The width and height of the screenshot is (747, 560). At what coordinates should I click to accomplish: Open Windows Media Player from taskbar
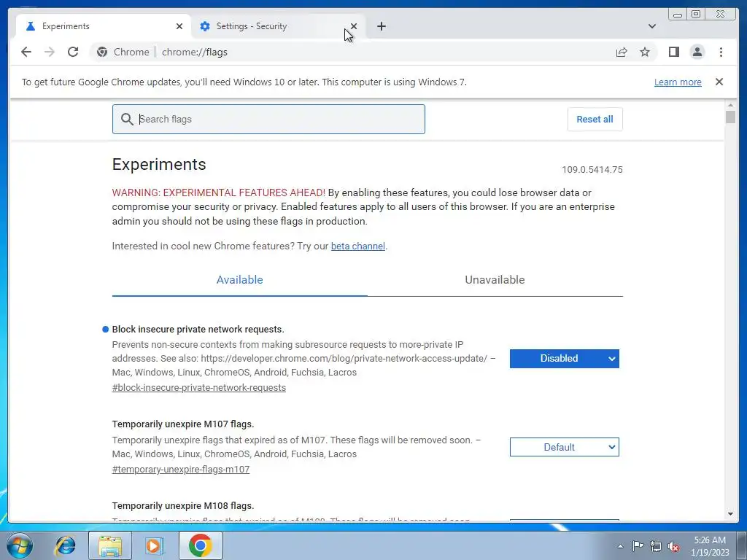pos(153,545)
